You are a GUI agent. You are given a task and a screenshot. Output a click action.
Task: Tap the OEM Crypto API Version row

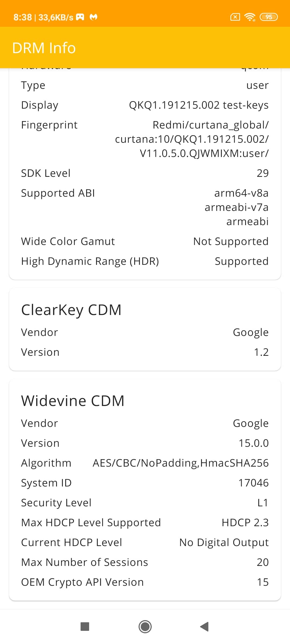(145, 582)
